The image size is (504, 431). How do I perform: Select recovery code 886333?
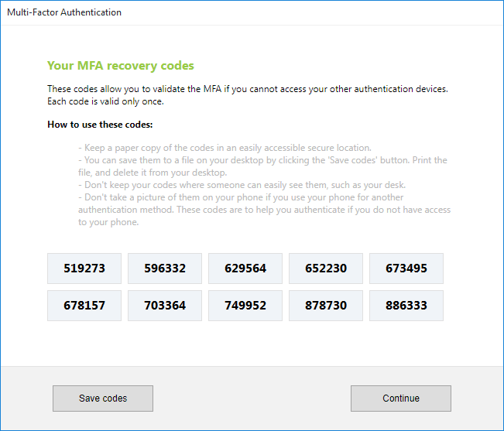406,306
